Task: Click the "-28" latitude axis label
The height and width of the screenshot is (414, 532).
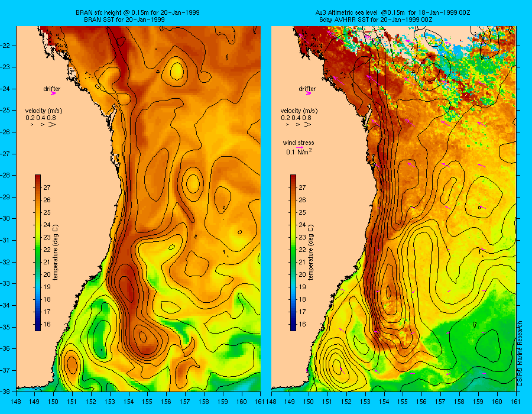Action: click(x=5, y=176)
